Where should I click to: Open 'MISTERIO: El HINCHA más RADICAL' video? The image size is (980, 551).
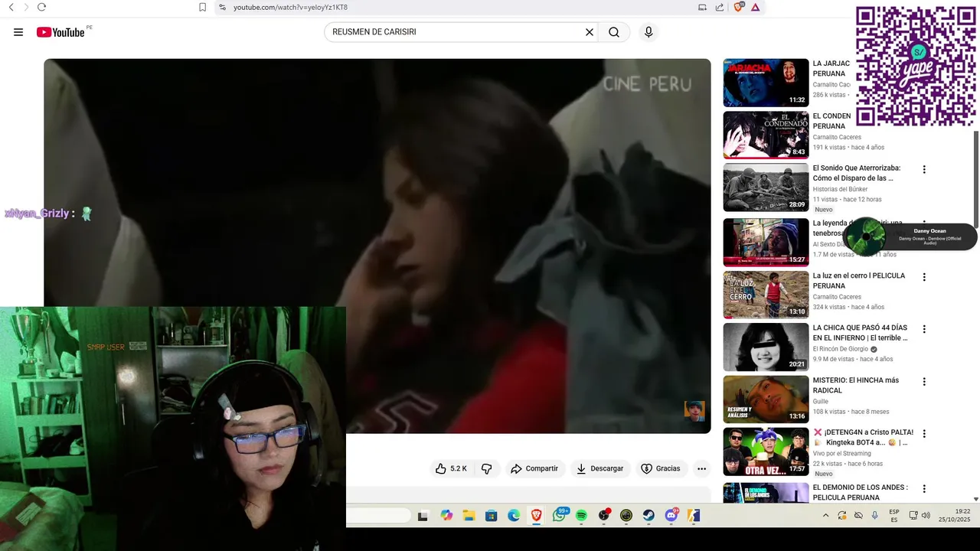(856, 385)
